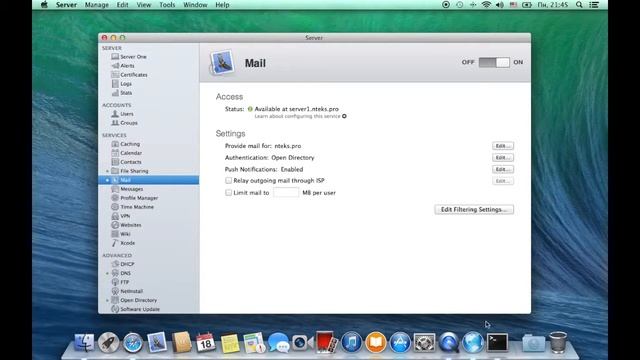
Task: Open App Store from the Dock
Action: point(400,342)
